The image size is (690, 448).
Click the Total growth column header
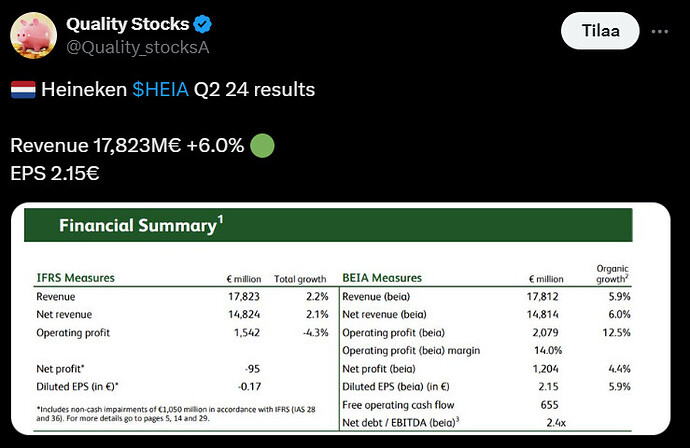click(x=301, y=278)
